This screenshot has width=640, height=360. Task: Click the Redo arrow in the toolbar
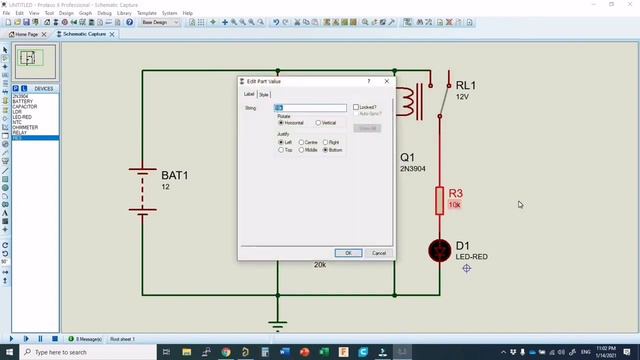point(285,22)
